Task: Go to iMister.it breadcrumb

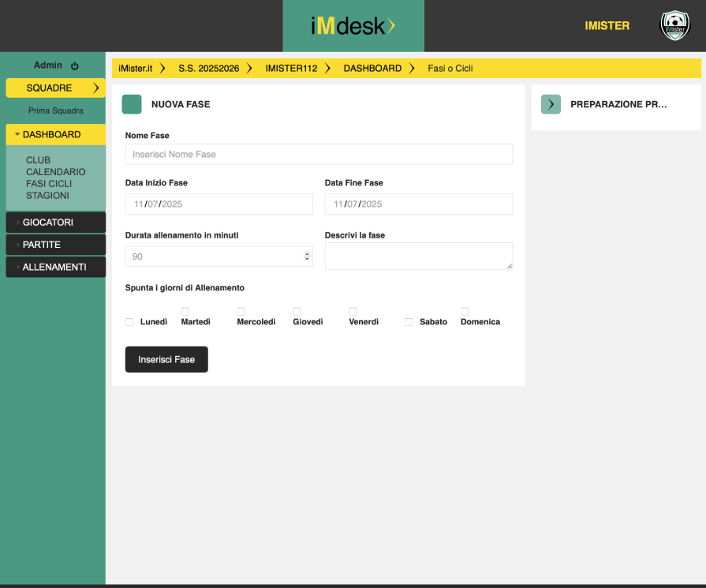Action: pyautogui.click(x=135, y=69)
